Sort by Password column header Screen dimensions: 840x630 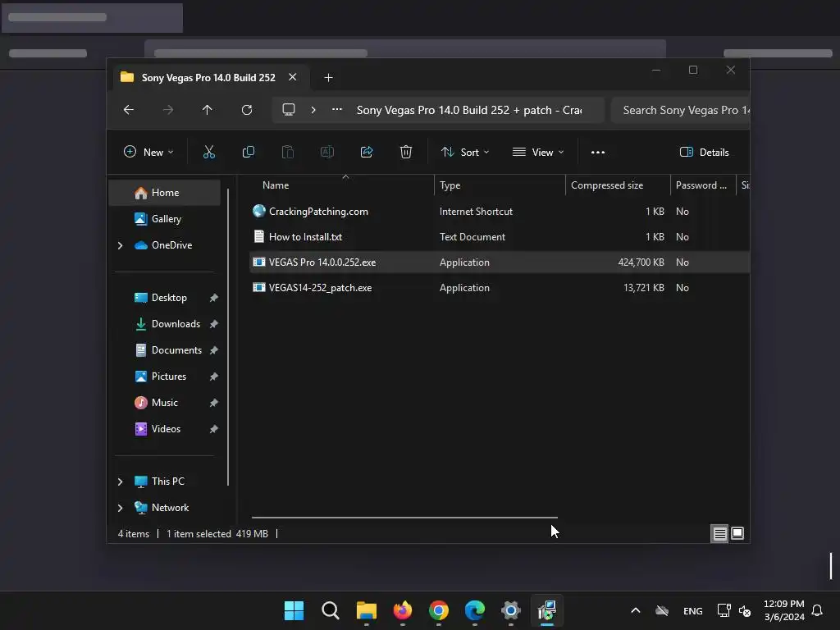703,185
